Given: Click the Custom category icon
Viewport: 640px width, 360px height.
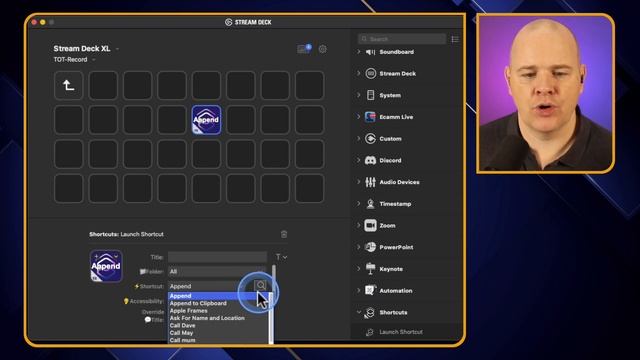Looking at the screenshot, I should pos(370,139).
